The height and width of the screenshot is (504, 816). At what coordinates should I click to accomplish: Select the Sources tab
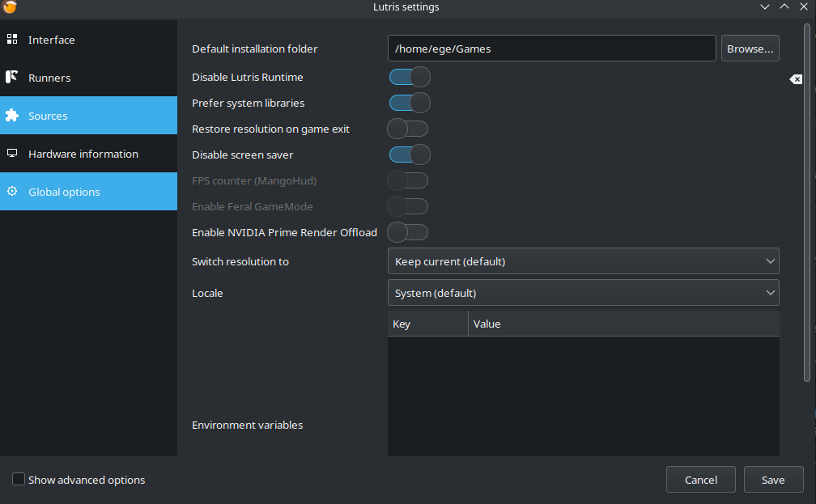click(88, 116)
